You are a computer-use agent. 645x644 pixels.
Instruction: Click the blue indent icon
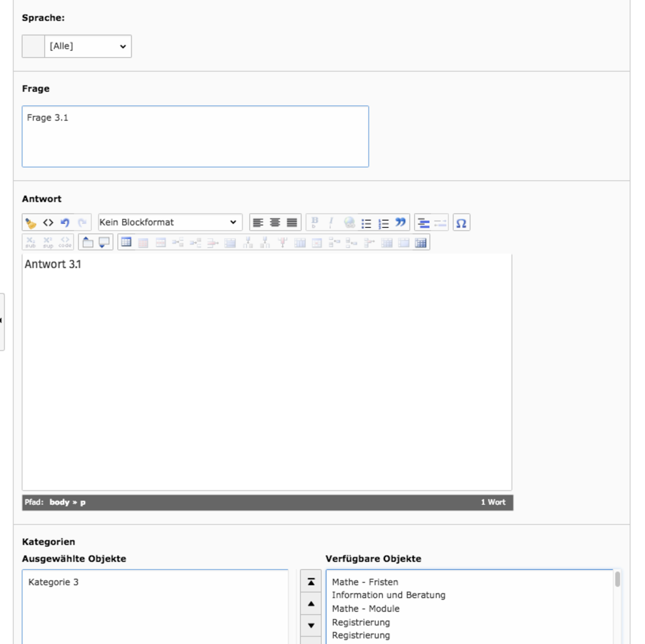tap(424, 223)
